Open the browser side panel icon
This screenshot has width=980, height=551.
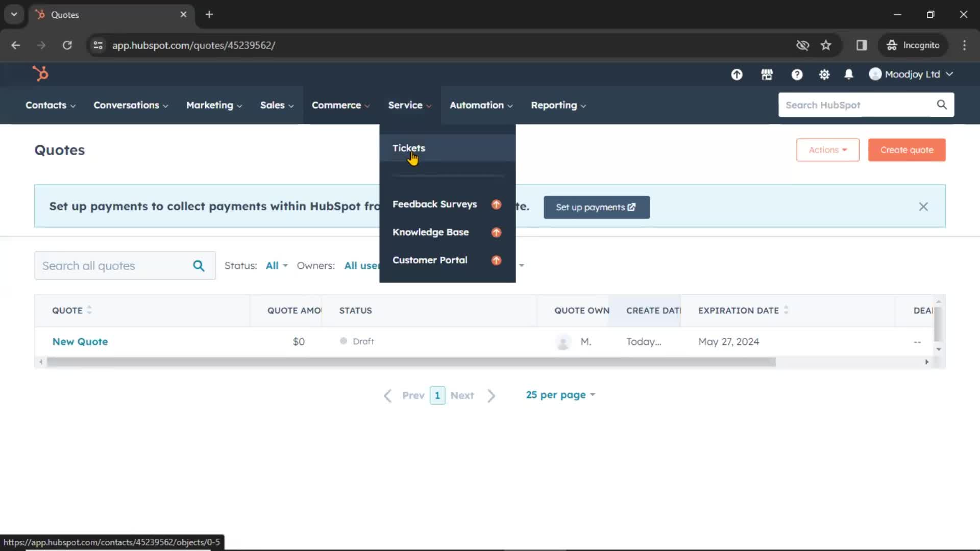point(862,45)
